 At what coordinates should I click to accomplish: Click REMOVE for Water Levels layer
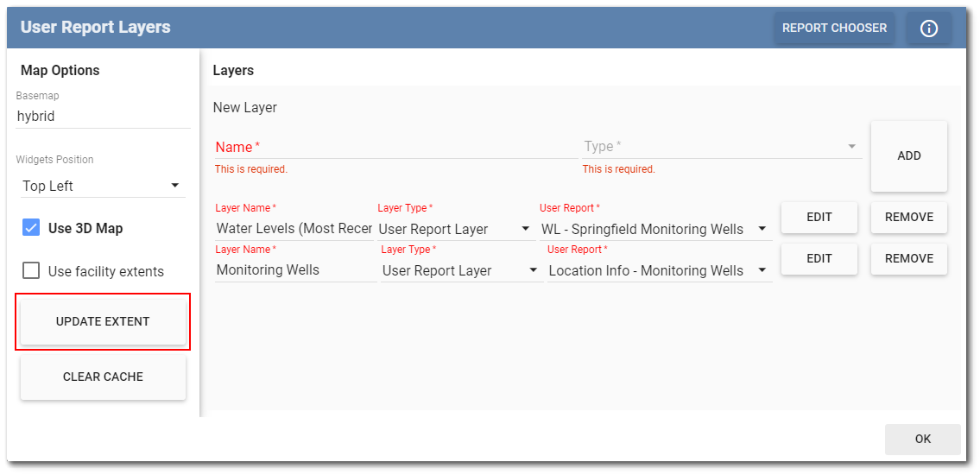click(x=909, y=218)
